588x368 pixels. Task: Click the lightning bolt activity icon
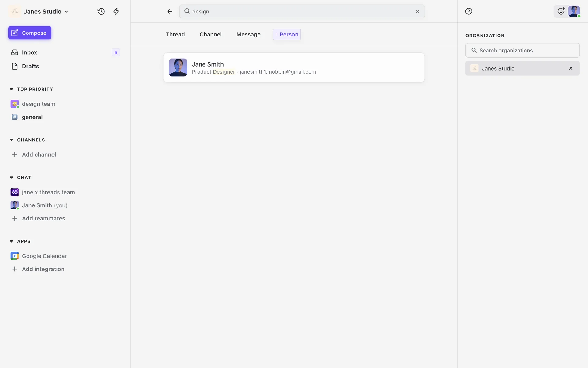[x=116, y=11]
